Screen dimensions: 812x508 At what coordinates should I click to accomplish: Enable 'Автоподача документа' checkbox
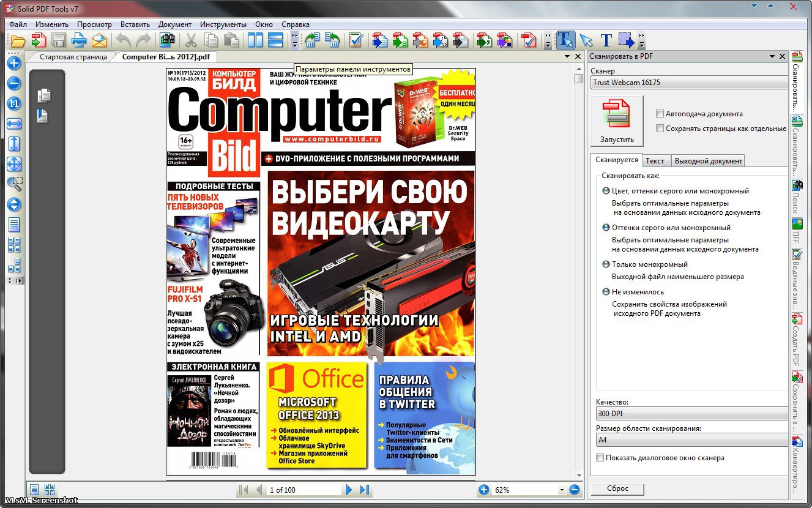pyautogui.click(x=660, y=114)
